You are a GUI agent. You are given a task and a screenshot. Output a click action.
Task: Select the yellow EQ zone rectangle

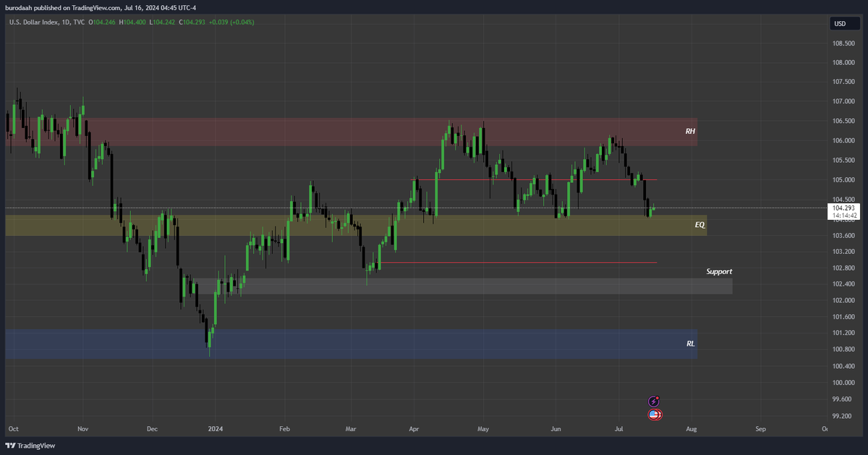click(357, 225)
